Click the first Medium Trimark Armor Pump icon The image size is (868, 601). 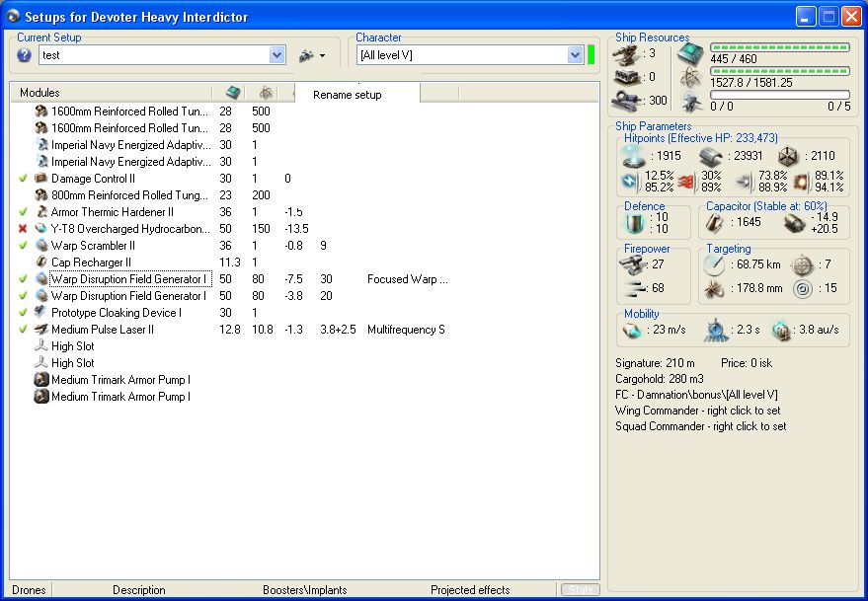pyautogui.click(x=41, y=380)
